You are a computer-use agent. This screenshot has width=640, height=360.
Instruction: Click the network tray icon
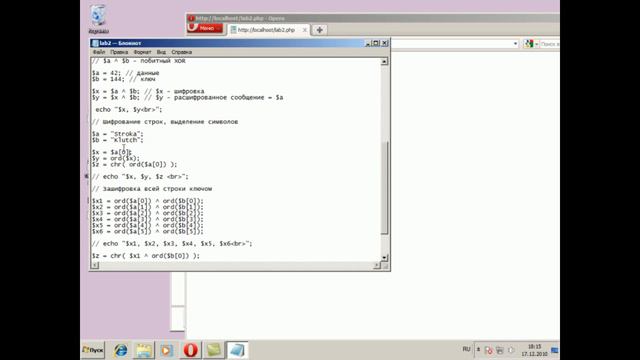coord(500,350)
